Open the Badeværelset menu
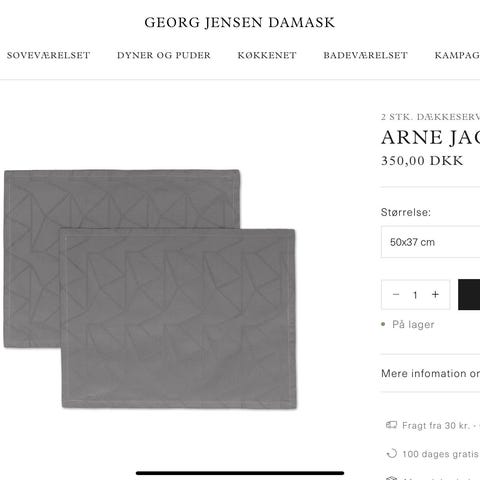Viewport: 480px width, 480px height. (365, 55)
